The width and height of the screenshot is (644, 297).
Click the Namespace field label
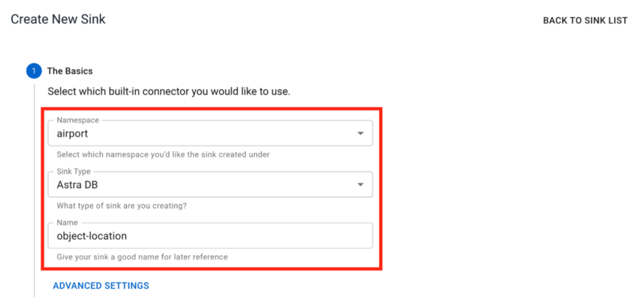pos(77,120)
